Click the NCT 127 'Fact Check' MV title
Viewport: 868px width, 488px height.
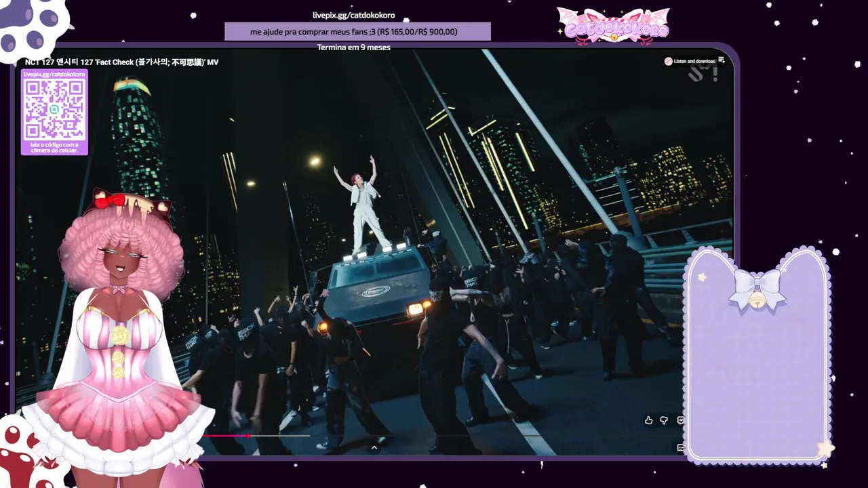point(122,62)
